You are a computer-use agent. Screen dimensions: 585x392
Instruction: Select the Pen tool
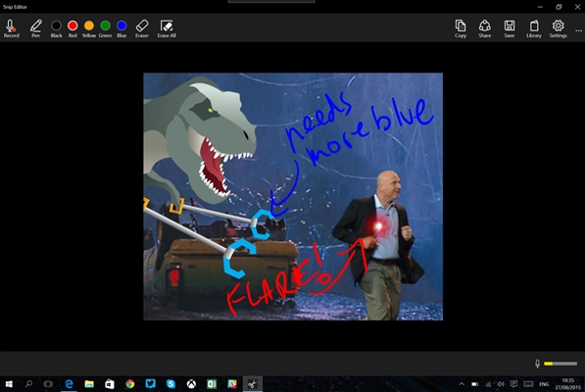[x=36, y=28]
